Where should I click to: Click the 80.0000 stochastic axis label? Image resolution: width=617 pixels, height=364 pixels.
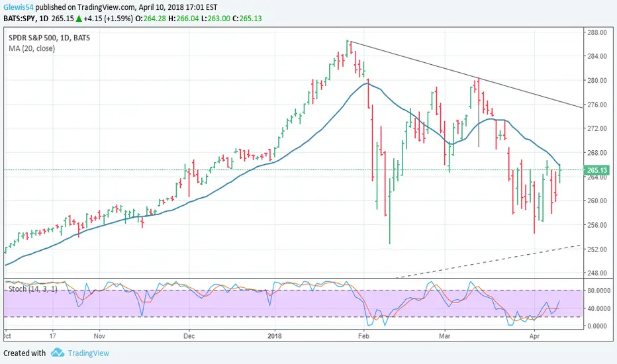pos(598,291)
